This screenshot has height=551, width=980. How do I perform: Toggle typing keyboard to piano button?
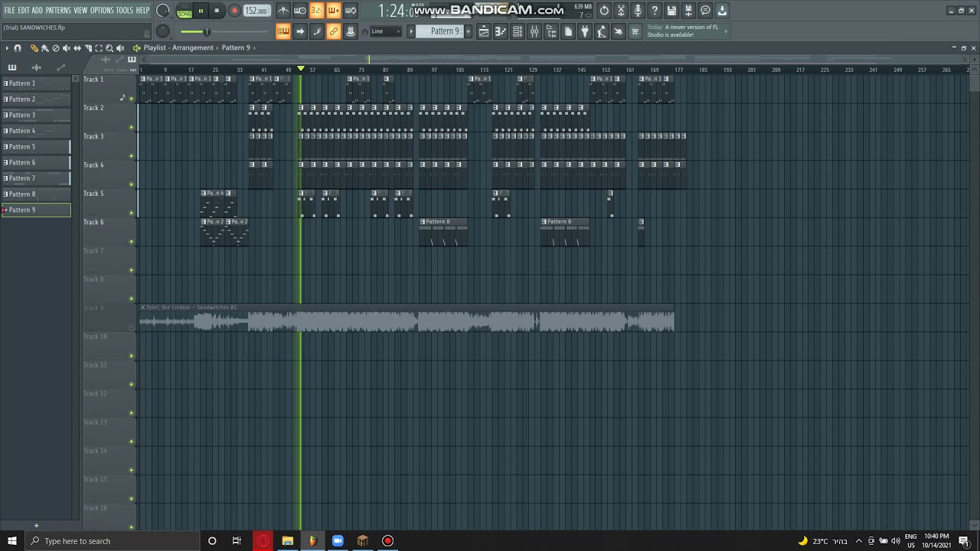[283, 31]
